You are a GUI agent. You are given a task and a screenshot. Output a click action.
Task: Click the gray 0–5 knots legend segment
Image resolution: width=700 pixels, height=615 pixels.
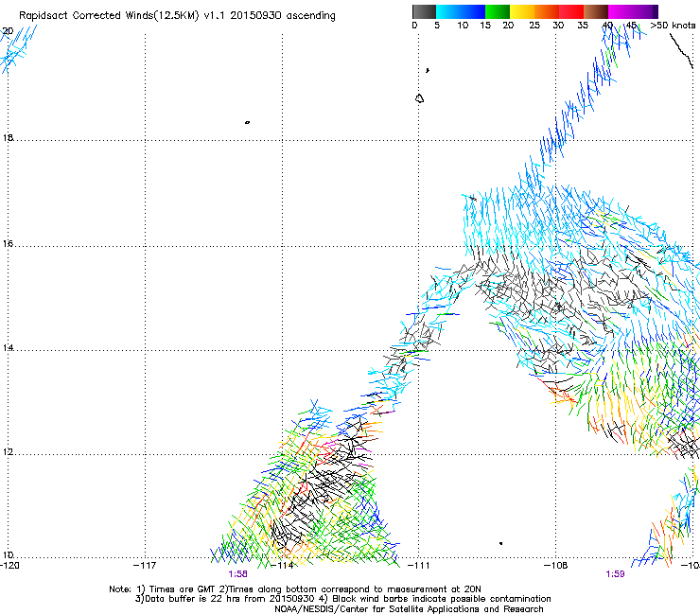pos(424,11)
